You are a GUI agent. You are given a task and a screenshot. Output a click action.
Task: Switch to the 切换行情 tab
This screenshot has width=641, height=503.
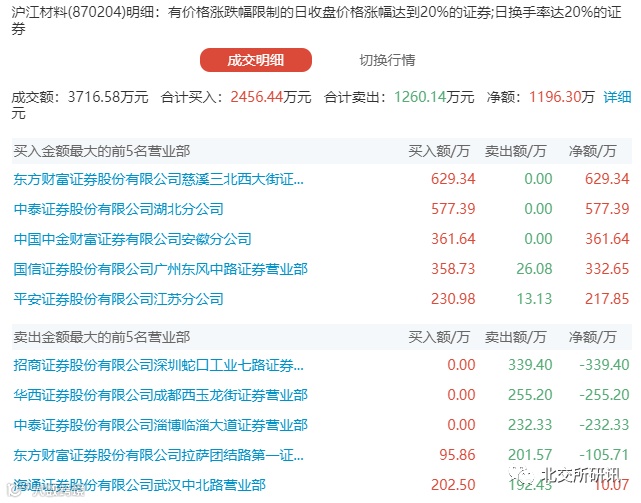coord(387,60)
